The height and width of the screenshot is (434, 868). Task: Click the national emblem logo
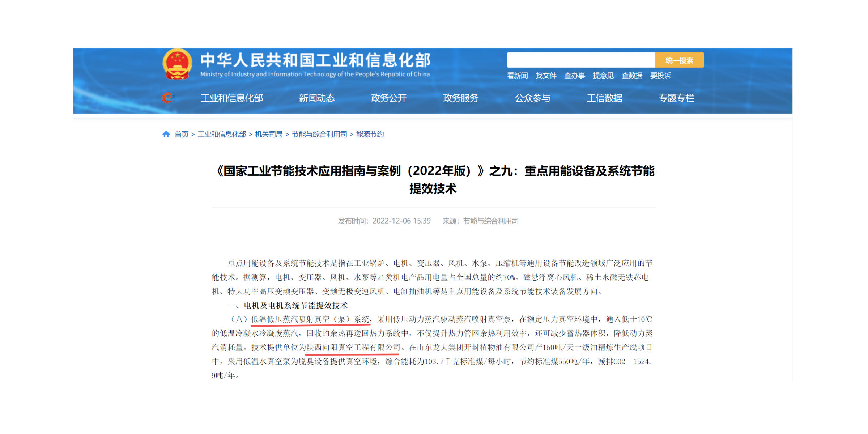coord(177,64)
